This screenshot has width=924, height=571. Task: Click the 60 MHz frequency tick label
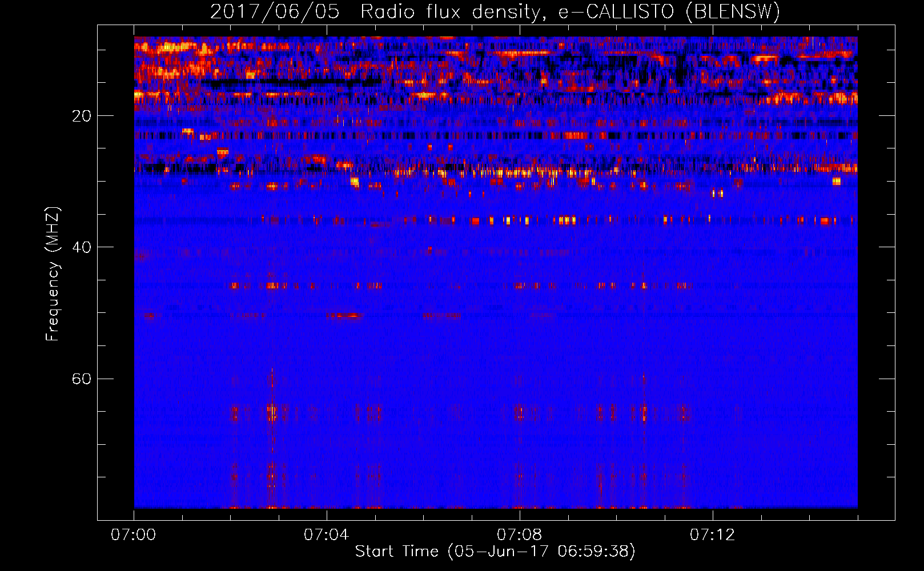82,379
